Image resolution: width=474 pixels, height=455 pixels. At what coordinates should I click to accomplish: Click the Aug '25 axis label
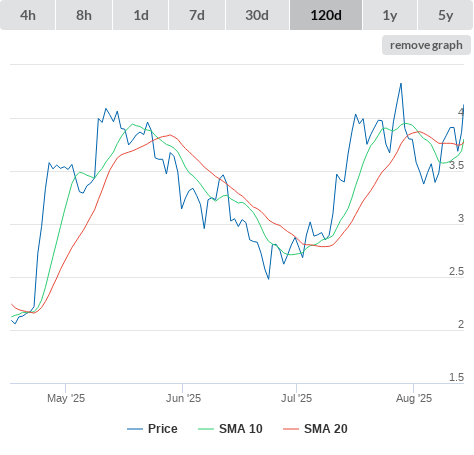[414, 398]
